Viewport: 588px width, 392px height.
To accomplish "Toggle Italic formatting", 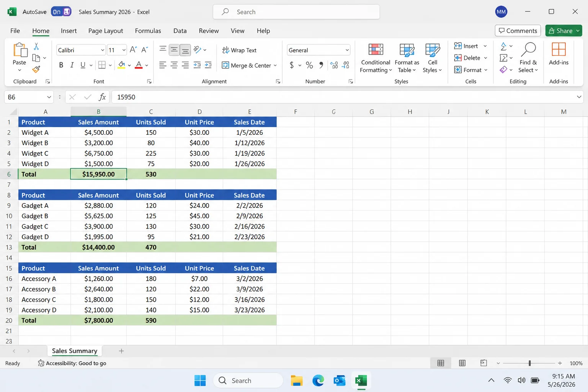I will (72, 65).
